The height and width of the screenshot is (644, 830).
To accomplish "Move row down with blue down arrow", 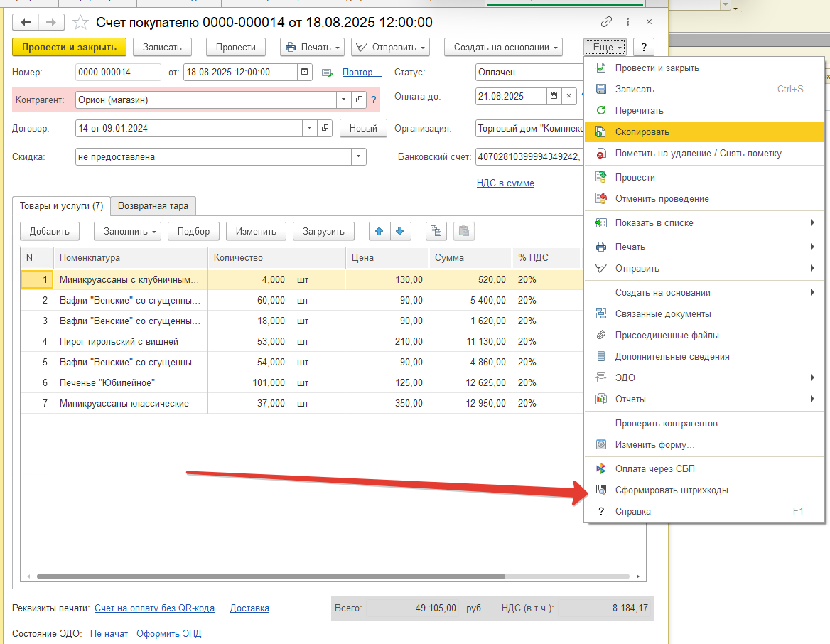I will click(x=399, y=232).
